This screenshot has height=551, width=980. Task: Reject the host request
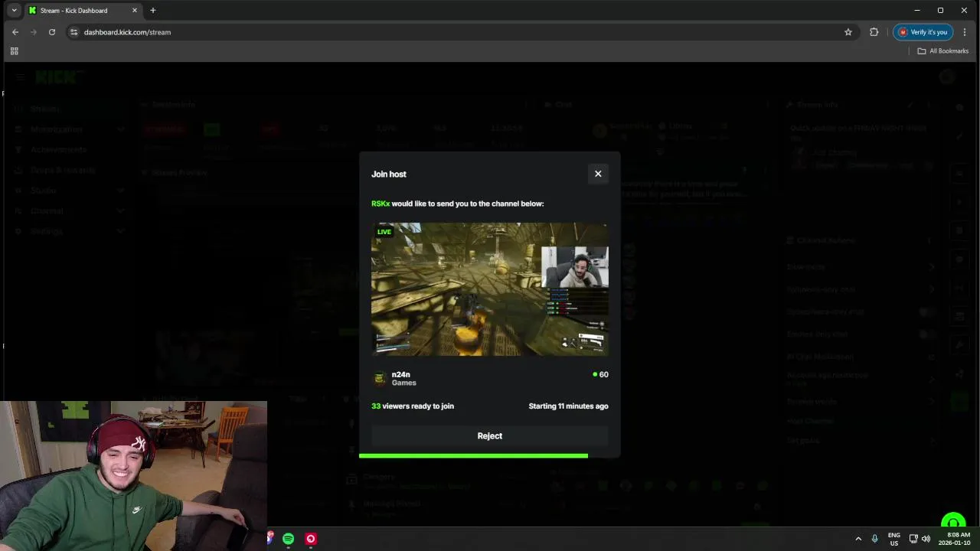490,436
